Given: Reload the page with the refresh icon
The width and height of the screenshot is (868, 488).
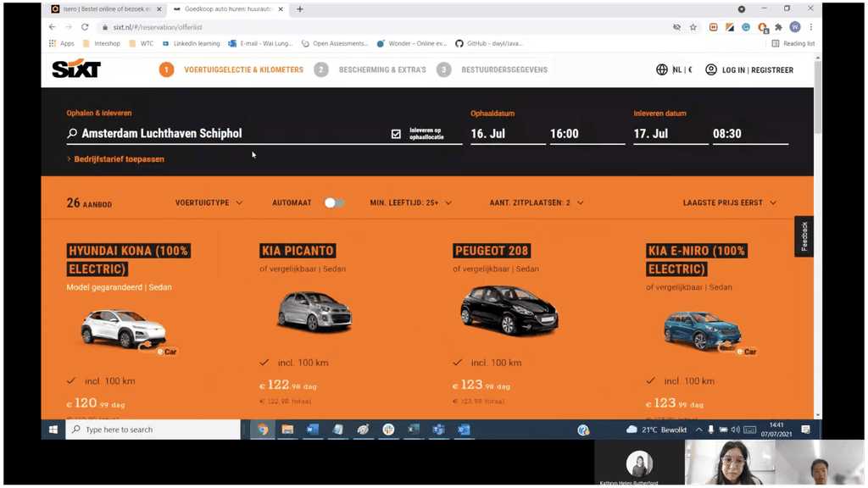Looking at the screenshot, I should click(85, 26).
